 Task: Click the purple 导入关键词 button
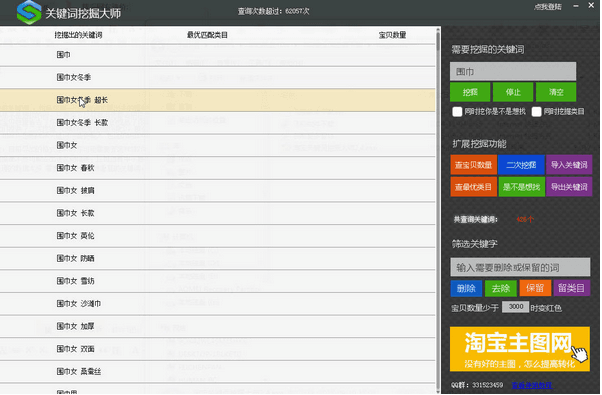coord(569,165)
